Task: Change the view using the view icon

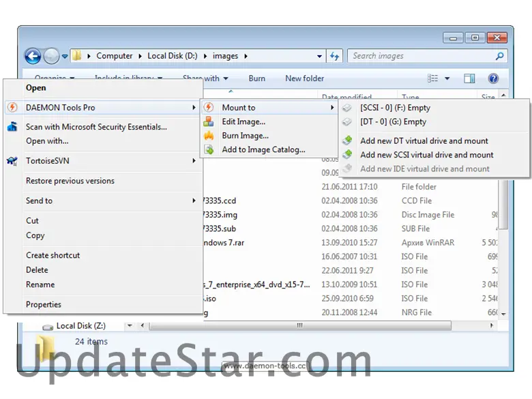Action: tap(432, 78)
